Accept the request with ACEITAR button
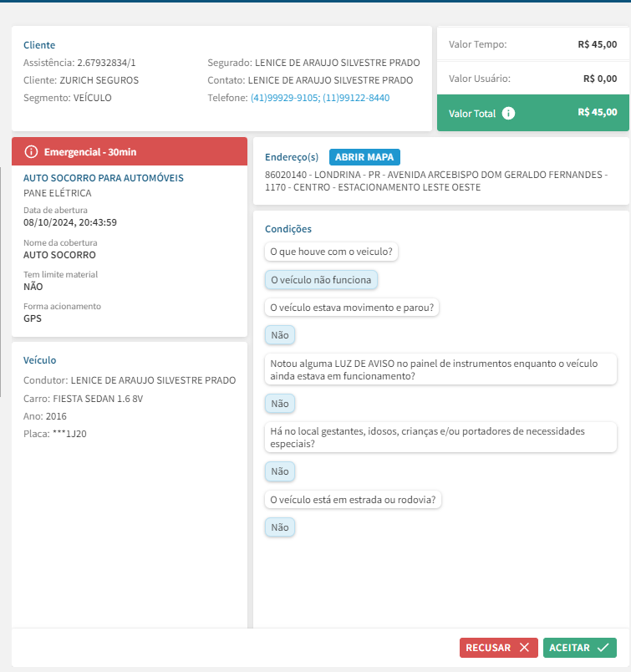Screen dimensions: 631x672 pos(579,648)
